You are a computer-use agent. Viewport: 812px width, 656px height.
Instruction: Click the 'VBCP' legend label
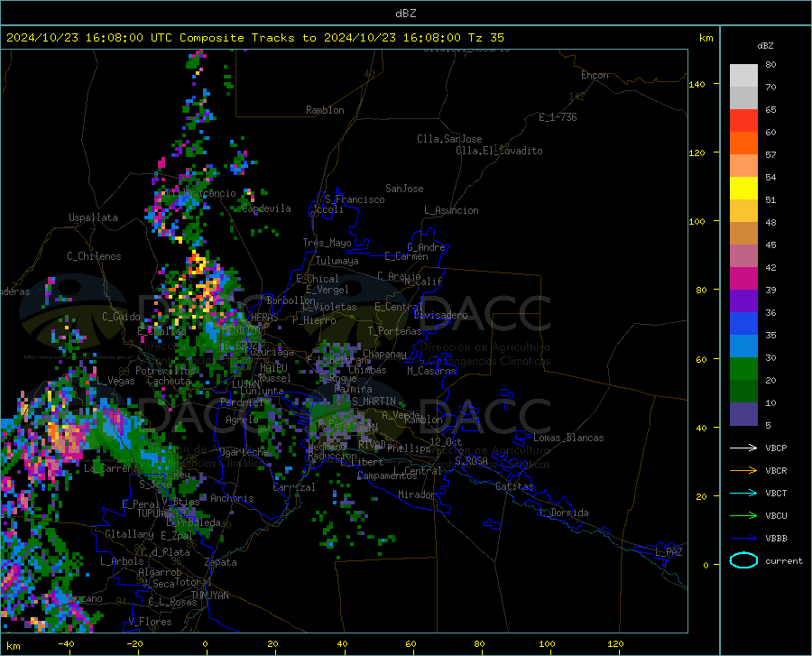tap(776, 448)
